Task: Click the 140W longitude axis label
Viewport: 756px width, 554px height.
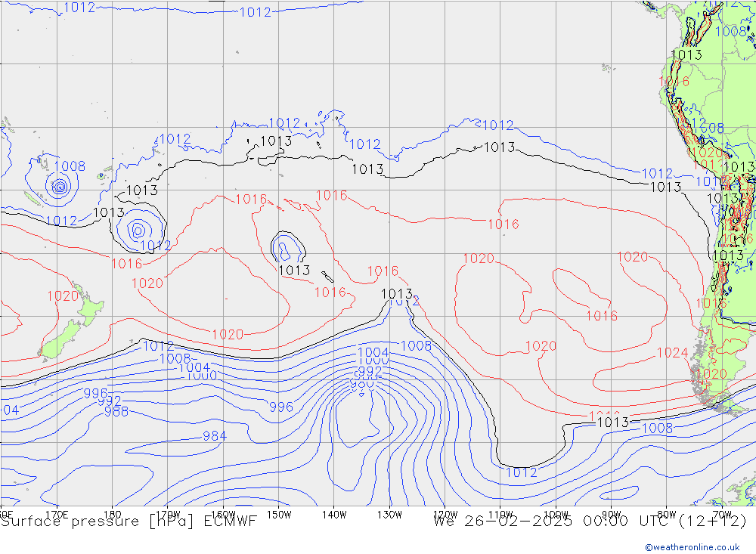Action: (x=333, y=513)
